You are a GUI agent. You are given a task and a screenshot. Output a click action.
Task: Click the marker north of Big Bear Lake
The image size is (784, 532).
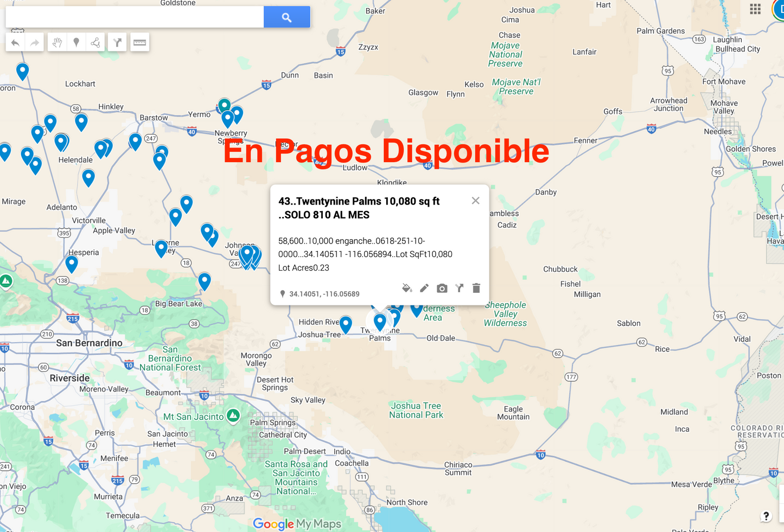click(x=205, y=280)
